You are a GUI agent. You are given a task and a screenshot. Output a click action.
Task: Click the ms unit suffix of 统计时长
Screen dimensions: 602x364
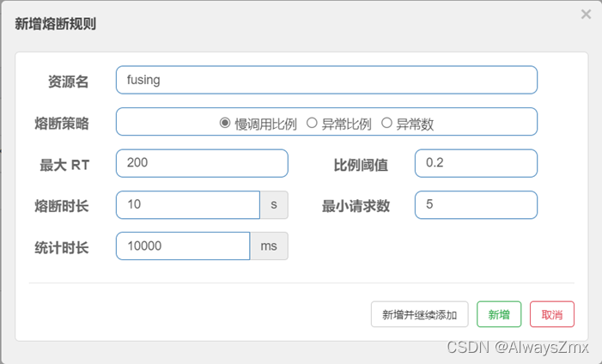pos(269,246)
